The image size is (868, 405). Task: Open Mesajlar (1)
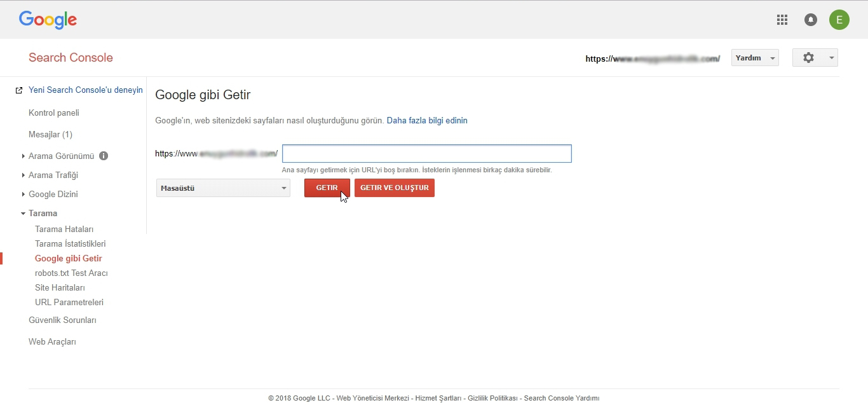(x=50, y=134)
